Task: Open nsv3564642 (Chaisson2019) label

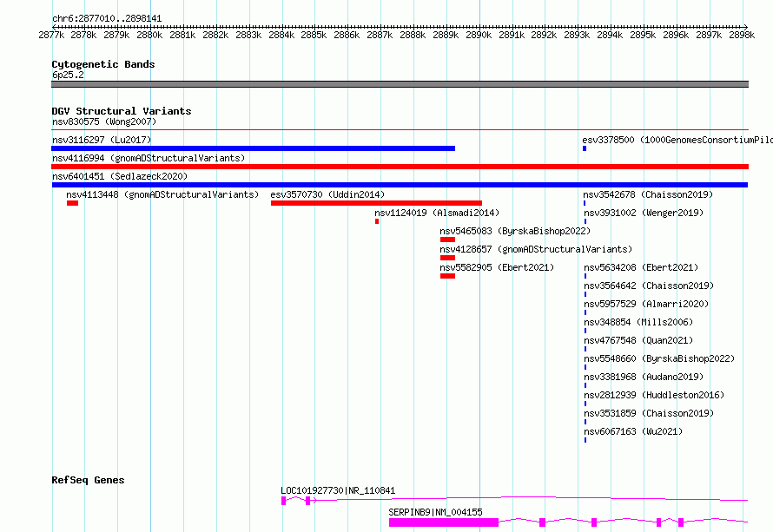Action: click(649, 286)
